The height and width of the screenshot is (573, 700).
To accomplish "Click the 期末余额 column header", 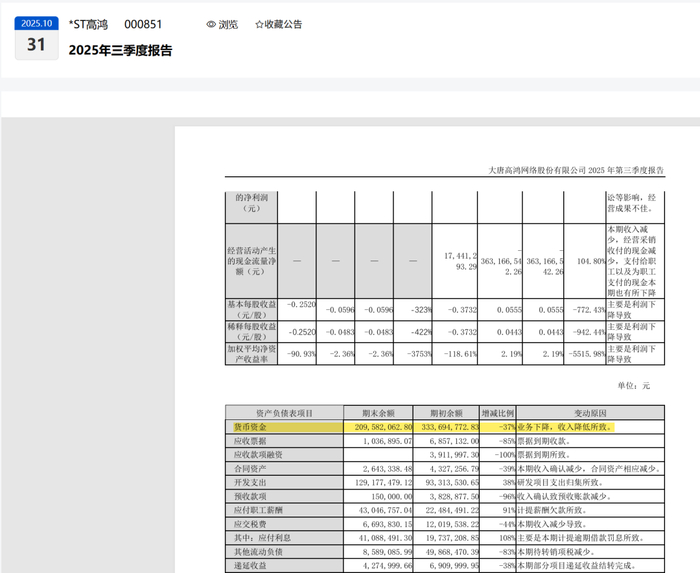I will (378, 413).
